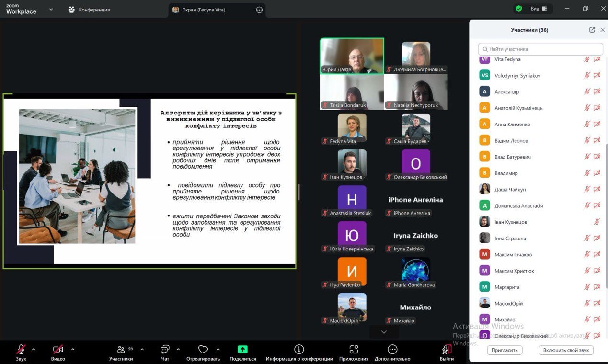Click the Отреагировать reactions heart icon
Viewport: 608px width, 364px height.
pos(203,350)
